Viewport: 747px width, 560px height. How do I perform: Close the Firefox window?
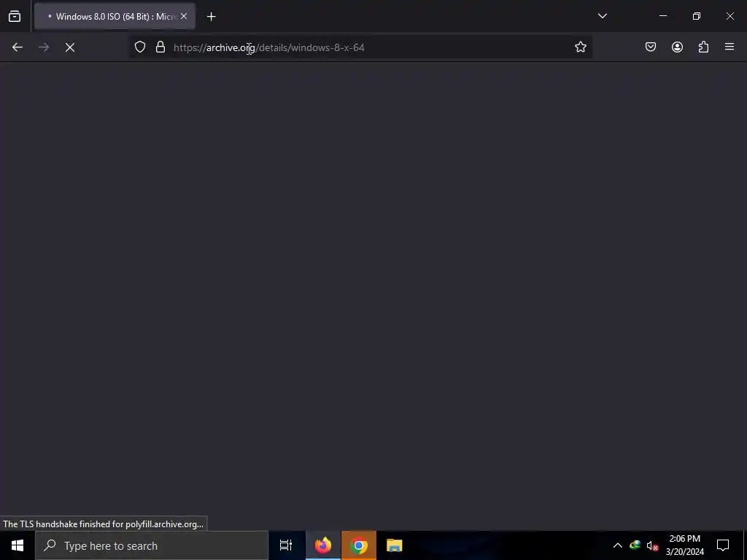point(729,16)
